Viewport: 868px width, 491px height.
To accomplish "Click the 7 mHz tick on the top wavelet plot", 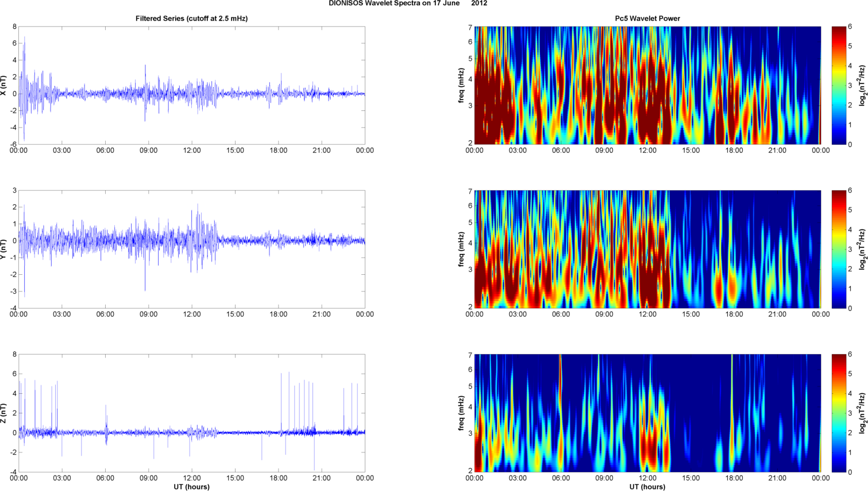I will pos(470,28).
